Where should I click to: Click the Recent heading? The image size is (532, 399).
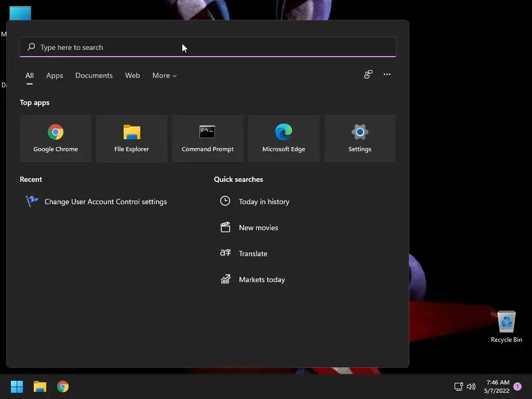31,179
